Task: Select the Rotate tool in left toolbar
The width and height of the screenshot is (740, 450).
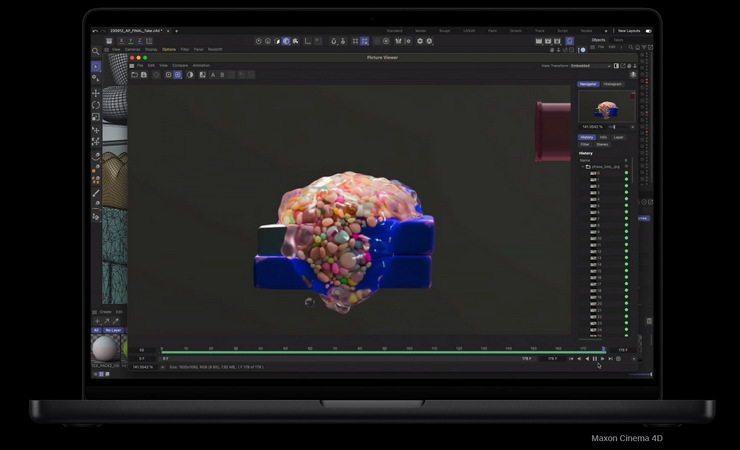Action: [96, 105]
